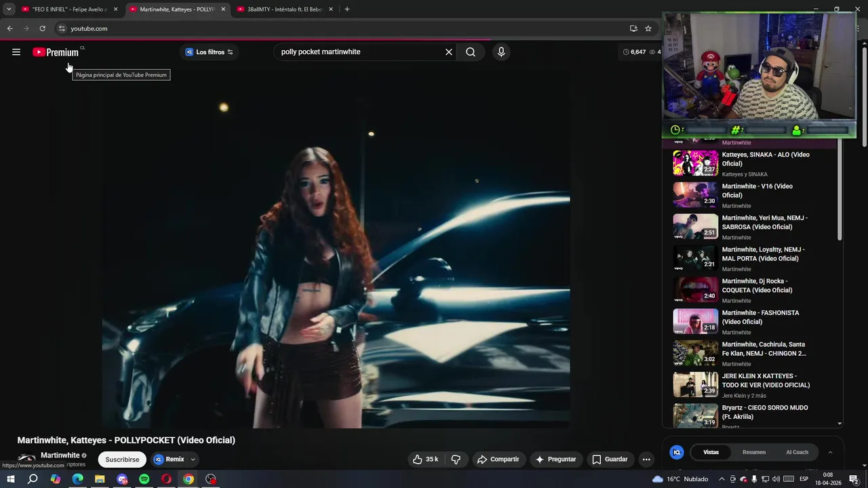
Task: Open the YouTube hamburger guide menu
Action: tap(16, 52)
